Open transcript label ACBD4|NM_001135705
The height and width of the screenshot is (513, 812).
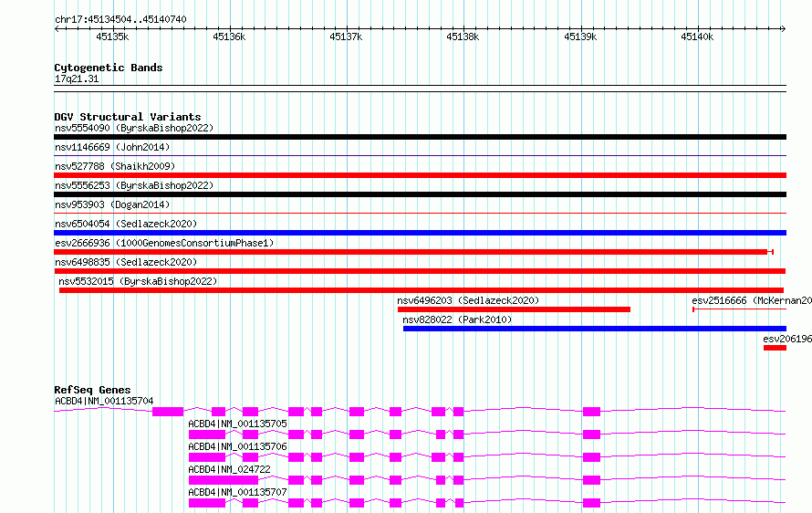point(237,424)
